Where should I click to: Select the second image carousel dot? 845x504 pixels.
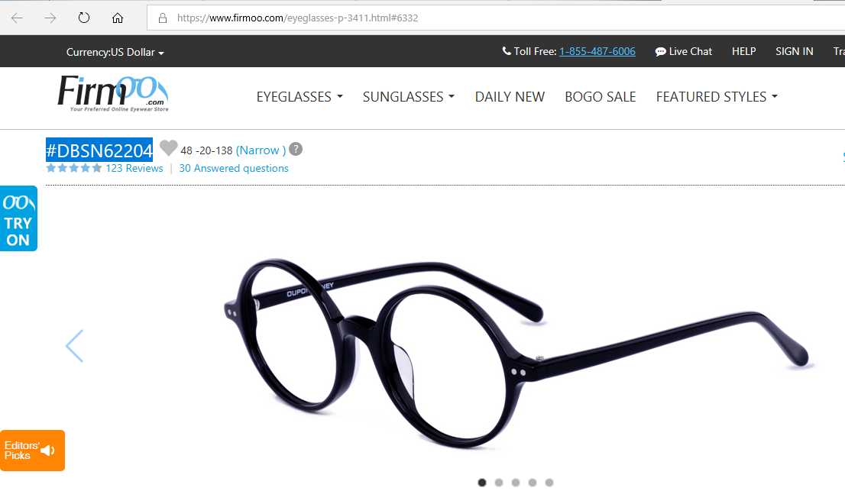click(x=499, y=483)
